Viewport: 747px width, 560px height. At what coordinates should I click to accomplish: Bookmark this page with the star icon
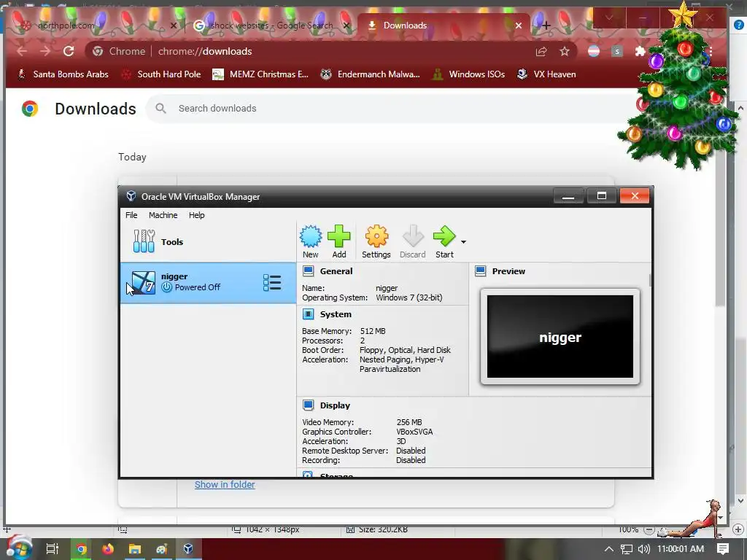click(565, 52)
